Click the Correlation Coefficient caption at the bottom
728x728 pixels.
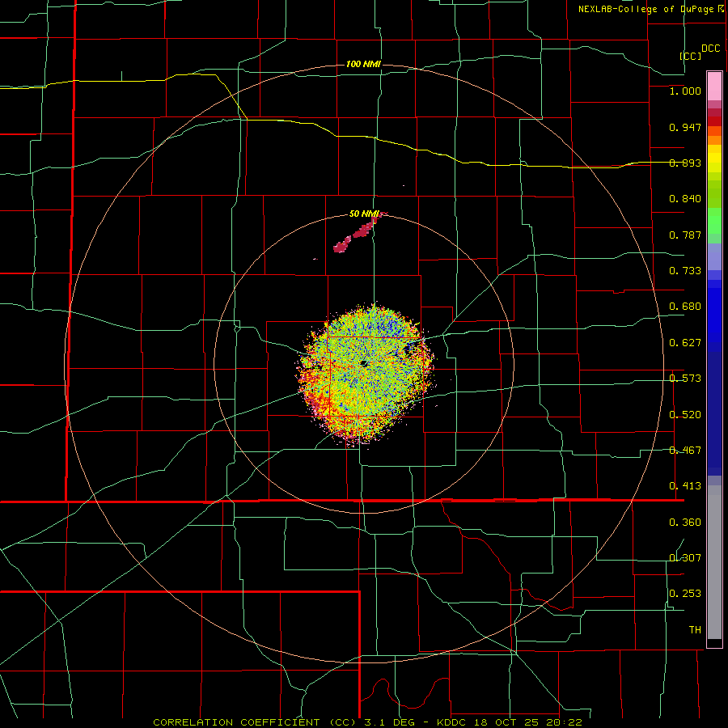click(x=367, y=722)
